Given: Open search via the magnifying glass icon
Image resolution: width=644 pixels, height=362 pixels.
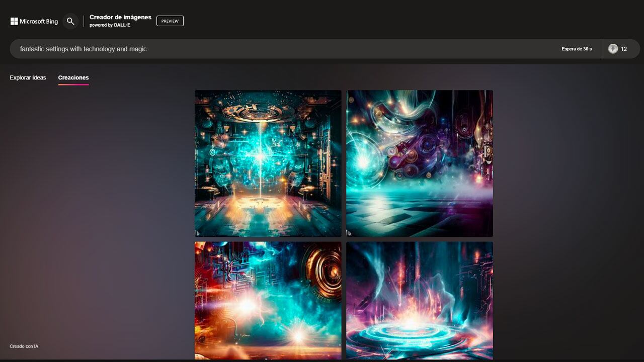Looking at the screenshot, I should 70,21.
